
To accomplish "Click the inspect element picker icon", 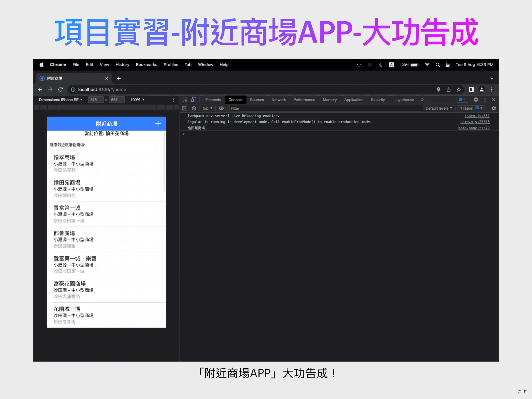I will [x=185, y=100].
